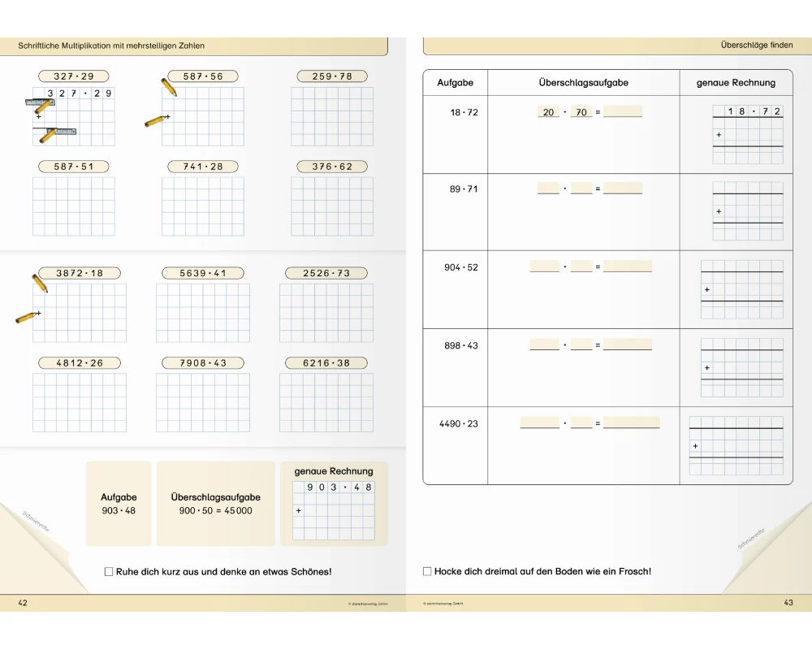Click the first factor blank in the 4490·23 row
Viewport: 812px width, 650px height.
(x=539, y=422)
